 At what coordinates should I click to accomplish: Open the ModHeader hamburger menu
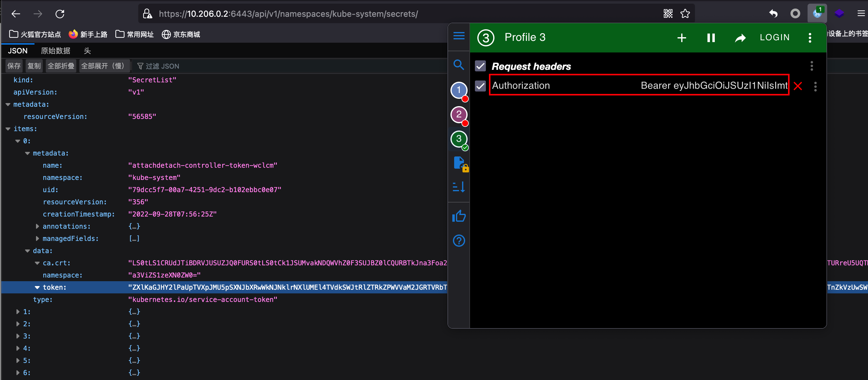459,36
